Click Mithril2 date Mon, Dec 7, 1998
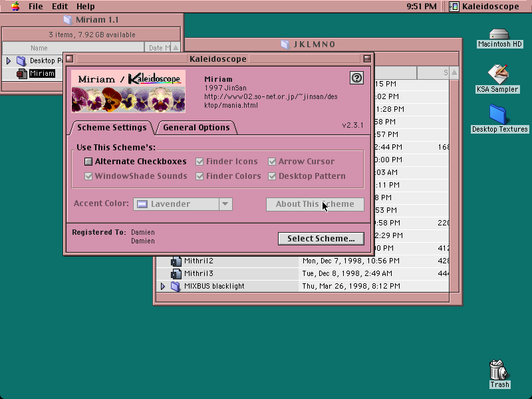532x399 pixels. (351, 261)
